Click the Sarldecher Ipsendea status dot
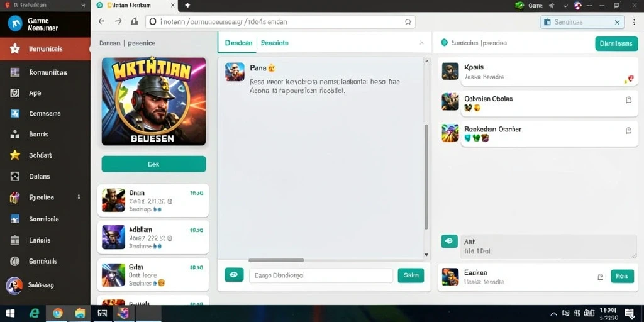The height and width of the screenshot is (322, 644). (x=444, y=42)
